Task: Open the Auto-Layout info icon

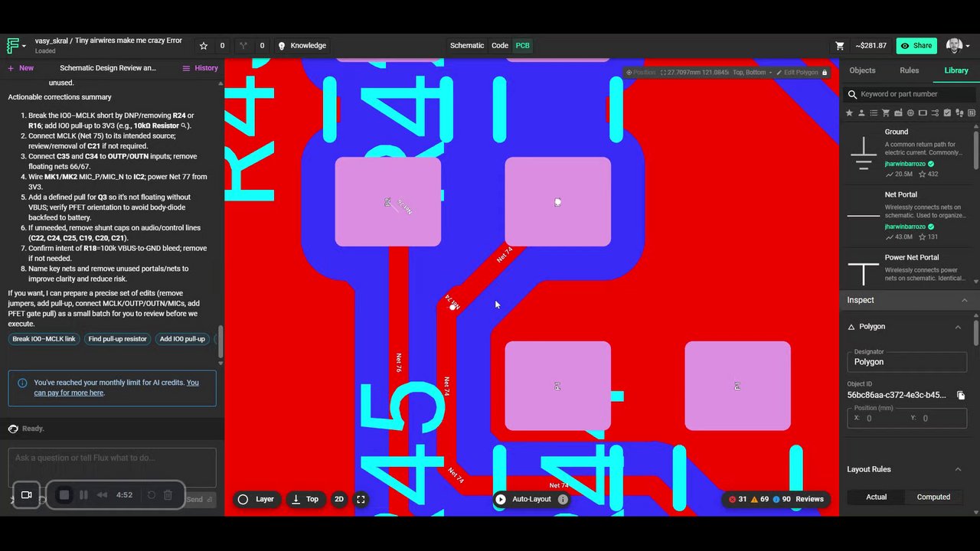Action: click(x=563, y=499)
